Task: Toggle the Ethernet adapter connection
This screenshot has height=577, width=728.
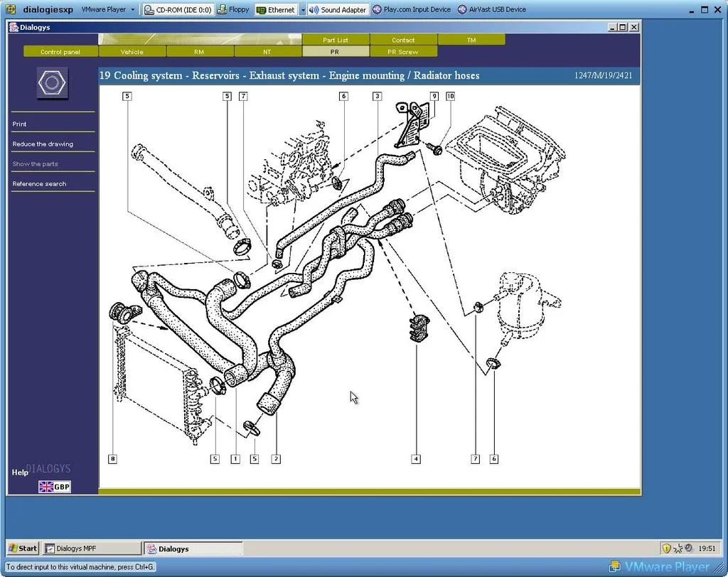Action: pyautogui.click(x=276, y=9)
